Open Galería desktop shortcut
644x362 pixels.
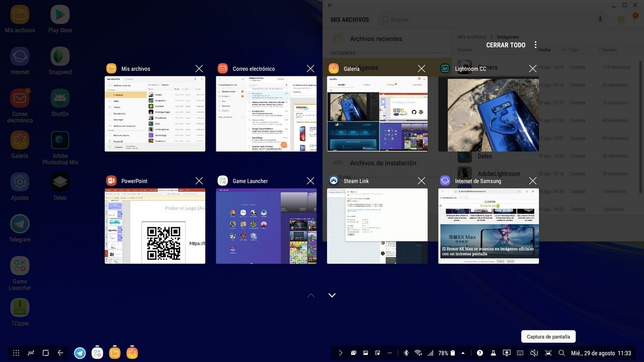[20, 145]
